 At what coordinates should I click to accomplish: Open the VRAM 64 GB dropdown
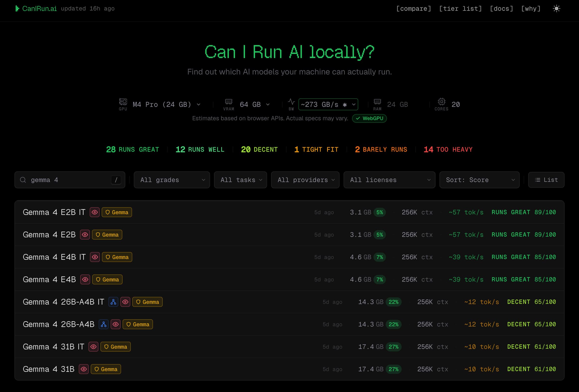[x=255, y=104]
